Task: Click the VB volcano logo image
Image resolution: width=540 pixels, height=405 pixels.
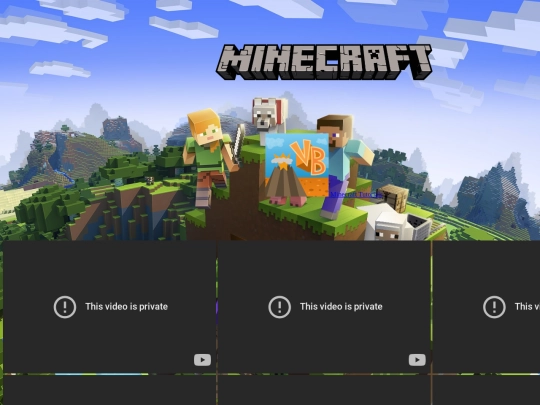Action: click(x=297, y=166)
